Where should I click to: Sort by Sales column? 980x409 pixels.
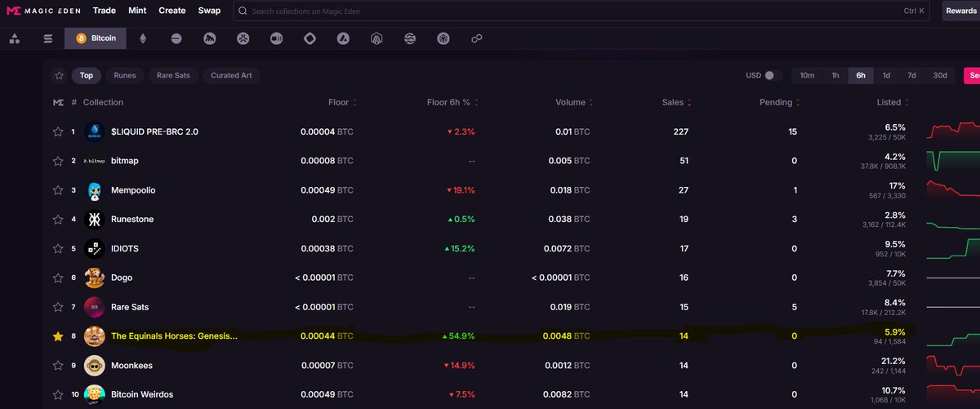coord(675,102)
